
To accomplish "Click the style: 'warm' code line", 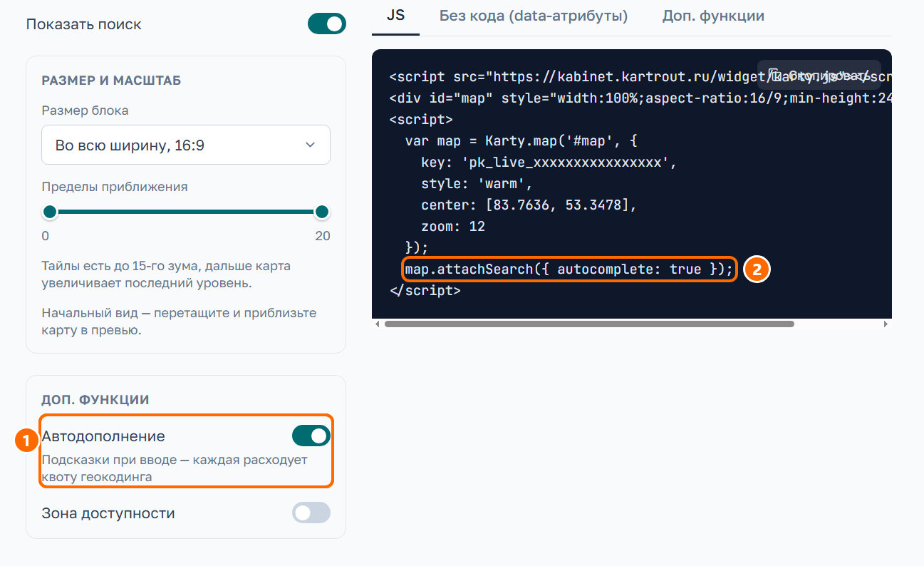I will pyautogui.click(x=477, y=184).
